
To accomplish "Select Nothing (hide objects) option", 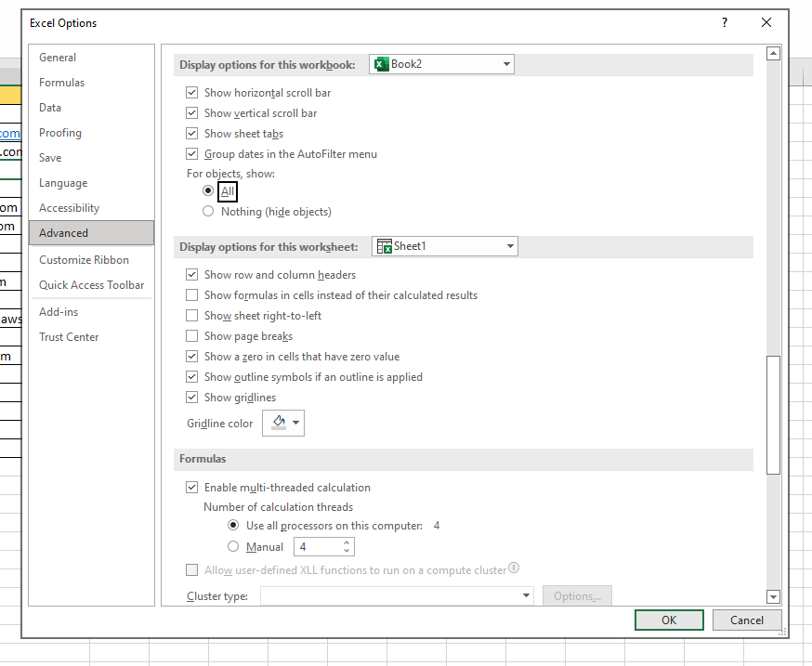I will pyautogui.click(x=208, y=211).
